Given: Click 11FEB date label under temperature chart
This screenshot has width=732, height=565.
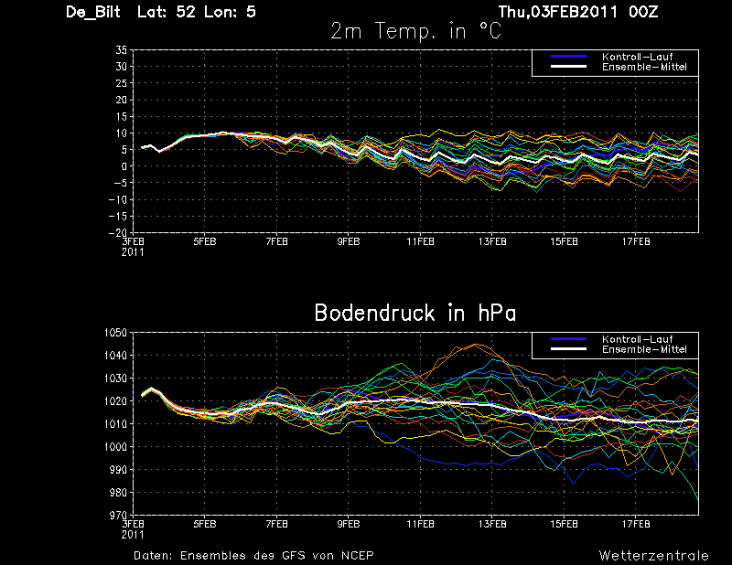Looking at the screenshot, I should (421, 241).
